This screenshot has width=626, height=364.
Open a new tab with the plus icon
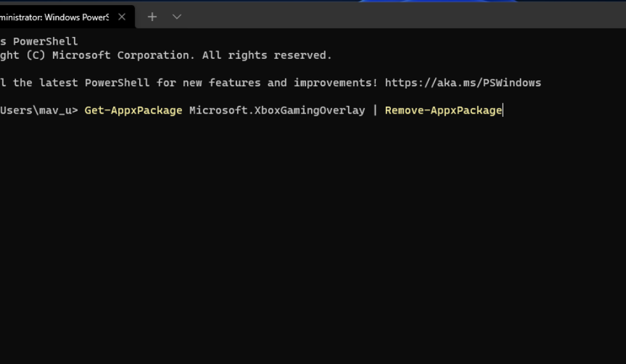[x=152, y=17]
